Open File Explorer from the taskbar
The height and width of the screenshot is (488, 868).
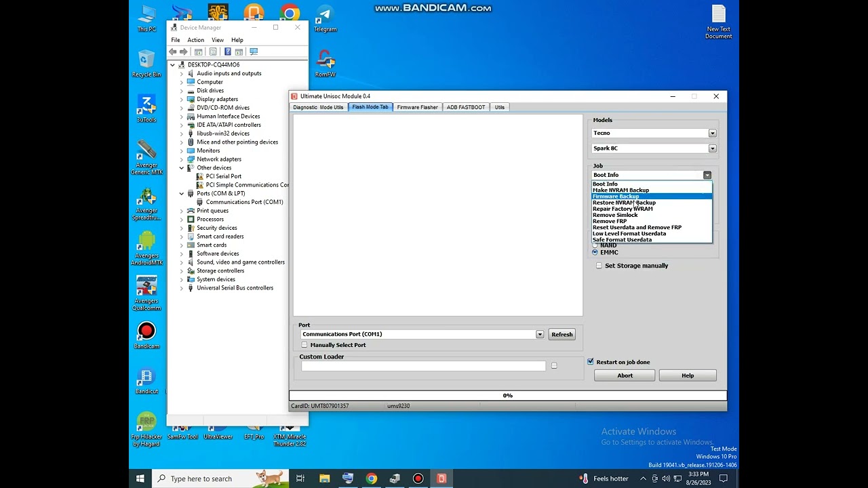(324, 479)
